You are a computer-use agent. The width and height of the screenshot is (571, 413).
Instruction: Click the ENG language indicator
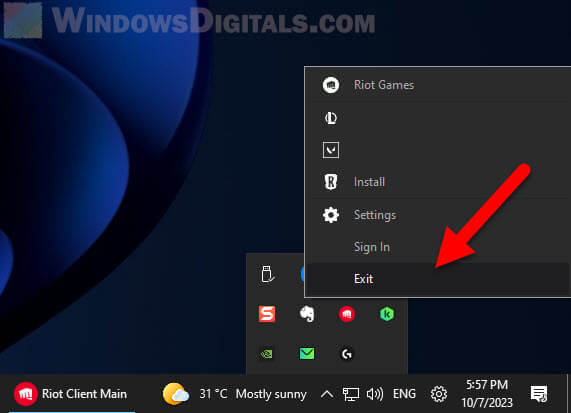(x=404, y=394)
